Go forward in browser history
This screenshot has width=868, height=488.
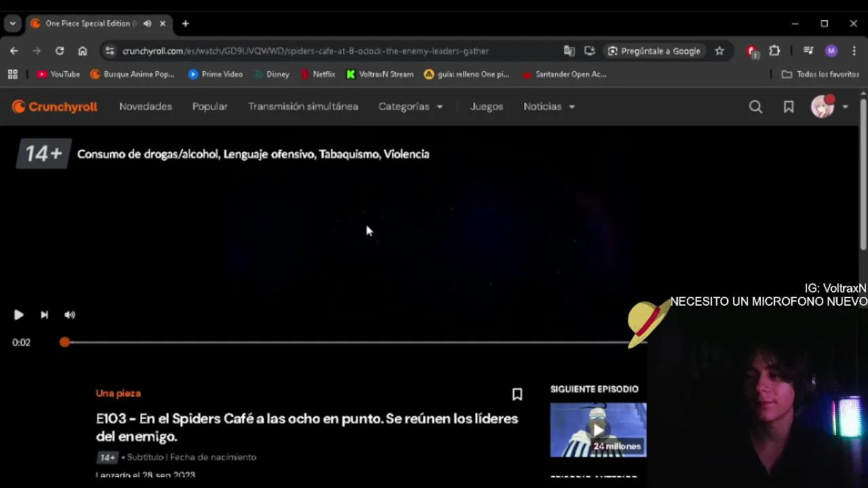37,51
